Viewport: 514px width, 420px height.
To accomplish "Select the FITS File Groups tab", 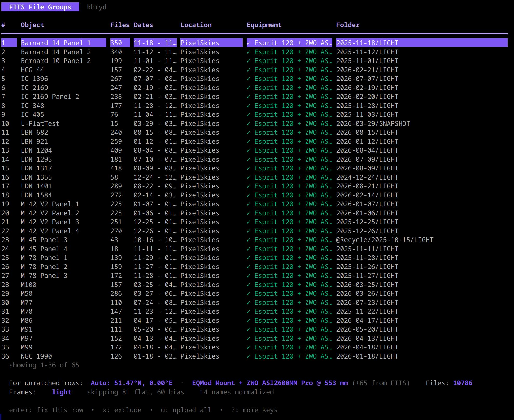I will click(x=40, y=7).
